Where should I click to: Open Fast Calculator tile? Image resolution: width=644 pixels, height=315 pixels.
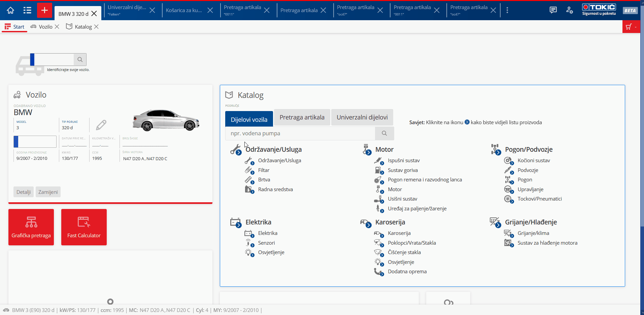pyautogui.click(x=84, y=227)
